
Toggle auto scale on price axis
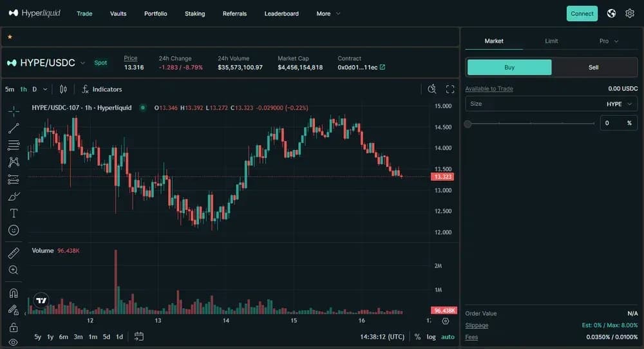448,337
